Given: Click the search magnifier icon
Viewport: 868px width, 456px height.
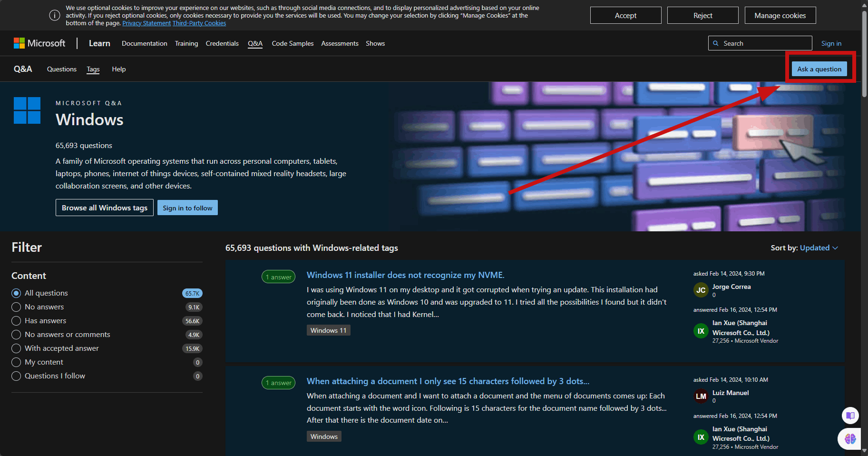Looking at the screenshot, I should point(716,43).
